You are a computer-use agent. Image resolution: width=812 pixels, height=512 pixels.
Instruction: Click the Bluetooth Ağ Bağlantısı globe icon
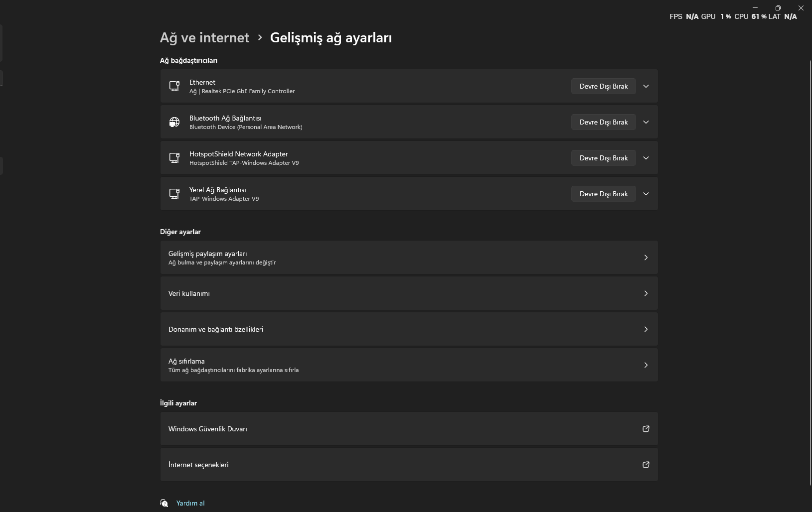(x=174, y=122)
